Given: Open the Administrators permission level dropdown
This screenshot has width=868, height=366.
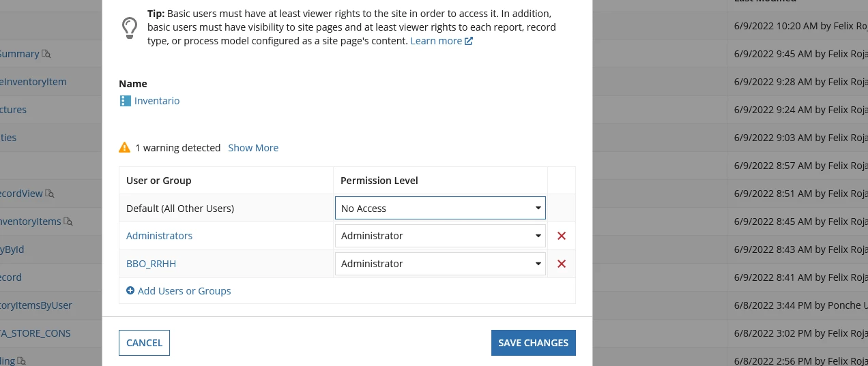Looking at the screenshot, I should point(440,236).
